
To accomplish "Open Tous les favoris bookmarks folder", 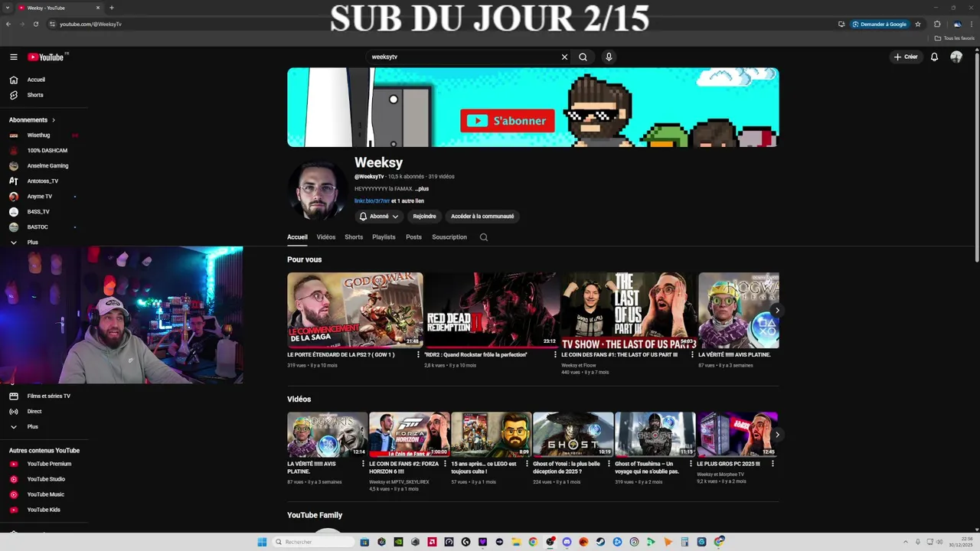I will (x=955, y=38).
